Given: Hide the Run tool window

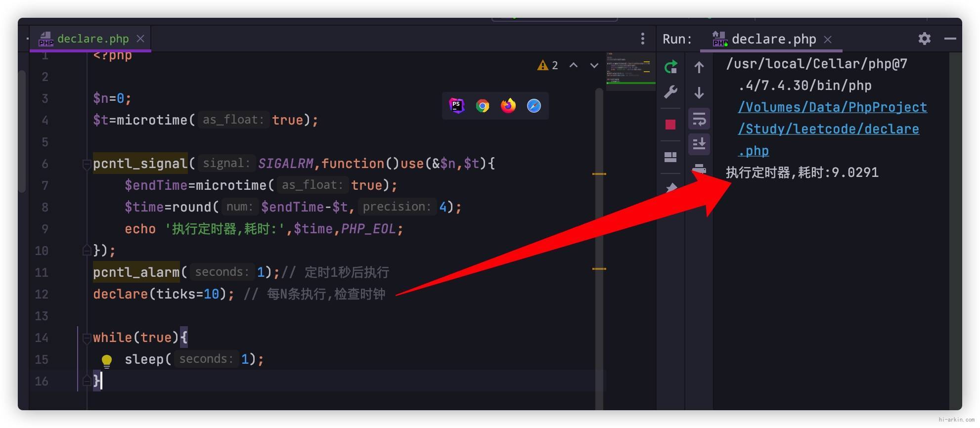Looking at the screenshot, I should [x=950, y=39].
